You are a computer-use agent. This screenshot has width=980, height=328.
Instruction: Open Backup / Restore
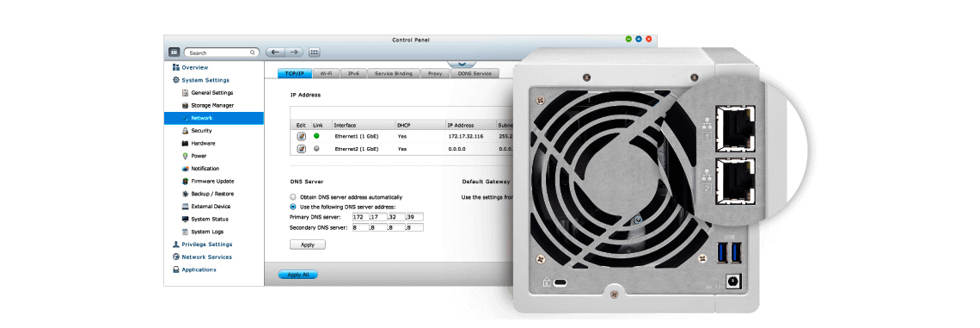point(212,194)
